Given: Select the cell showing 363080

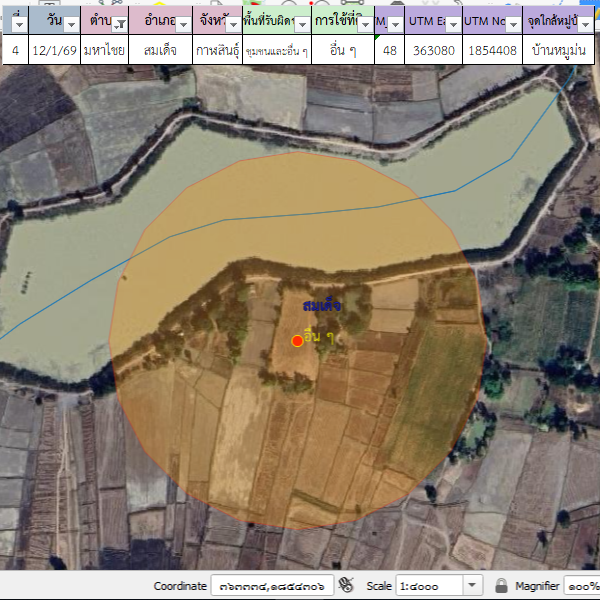Looking at the screenshot, I should tap(433, 49).
